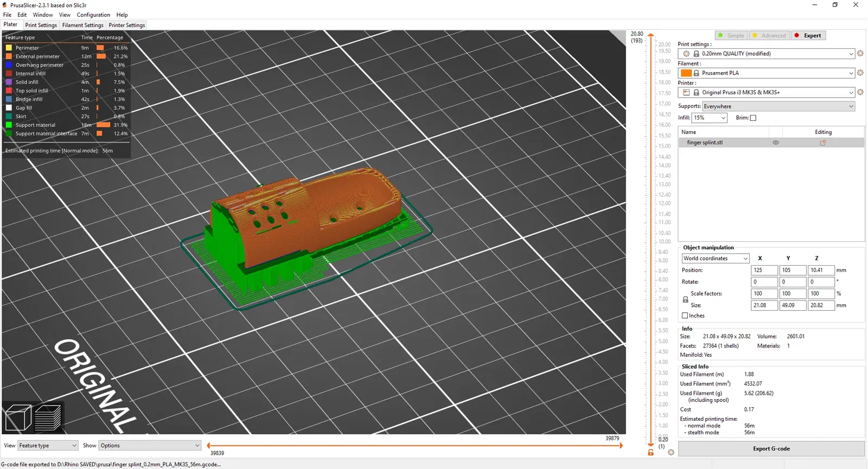Screen dimensions: 868x469
Task: Switch to 3D editor view cube icon
Action: coord(18,418)
